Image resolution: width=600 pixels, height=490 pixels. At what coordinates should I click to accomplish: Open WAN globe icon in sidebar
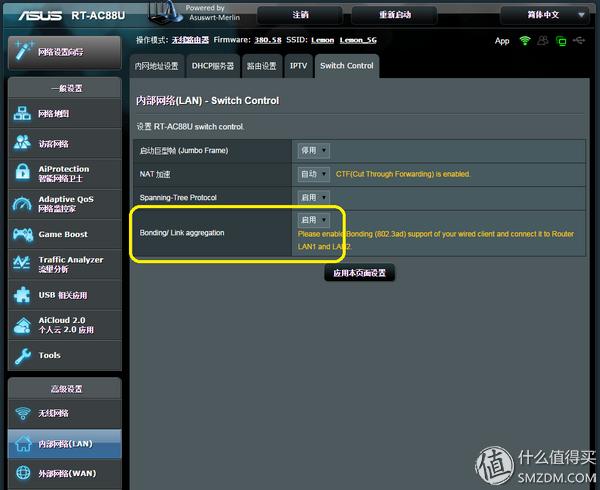(23, 473)
